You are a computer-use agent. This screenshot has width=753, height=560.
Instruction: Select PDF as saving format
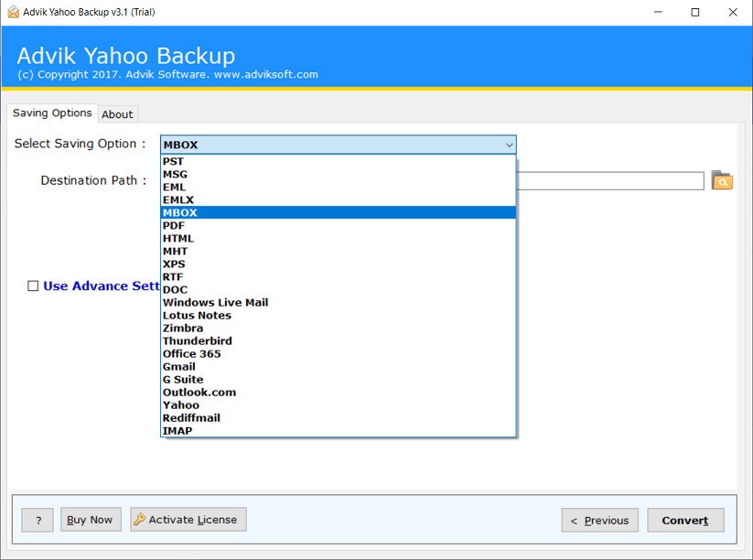pyautogui.click(x=339, y=226)
